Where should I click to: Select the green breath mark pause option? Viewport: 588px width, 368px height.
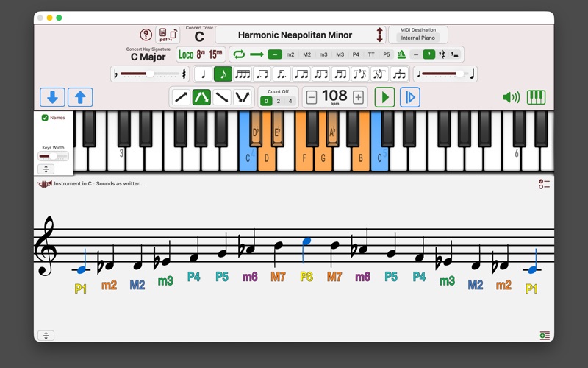[x=429, y=54]
